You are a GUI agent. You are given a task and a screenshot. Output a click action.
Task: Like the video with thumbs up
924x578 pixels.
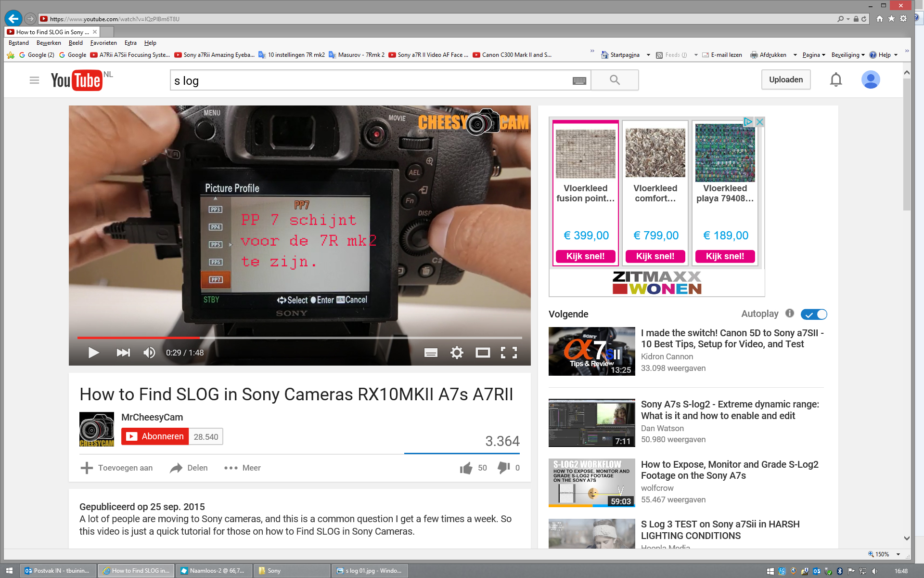(466, 468)
